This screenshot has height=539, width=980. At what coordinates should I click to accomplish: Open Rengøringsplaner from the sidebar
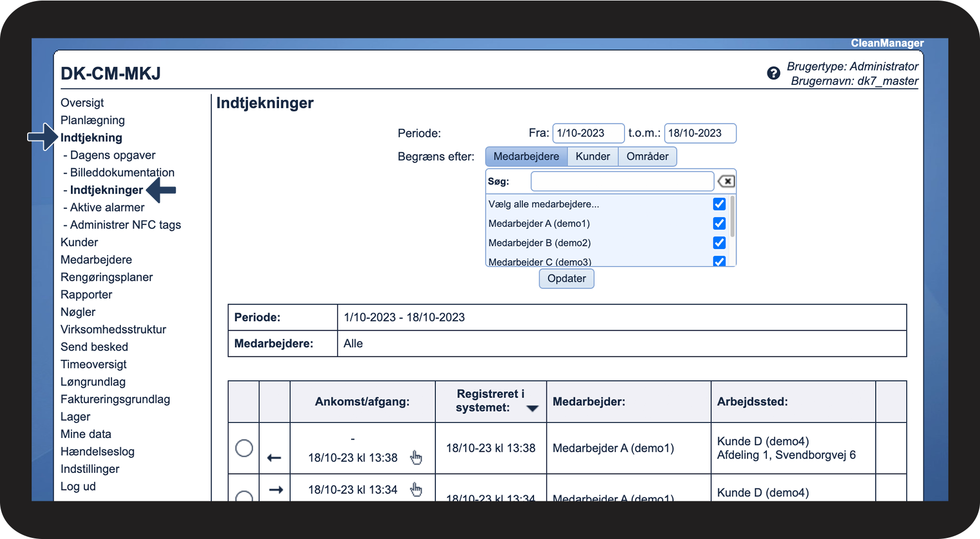[106, 277]
